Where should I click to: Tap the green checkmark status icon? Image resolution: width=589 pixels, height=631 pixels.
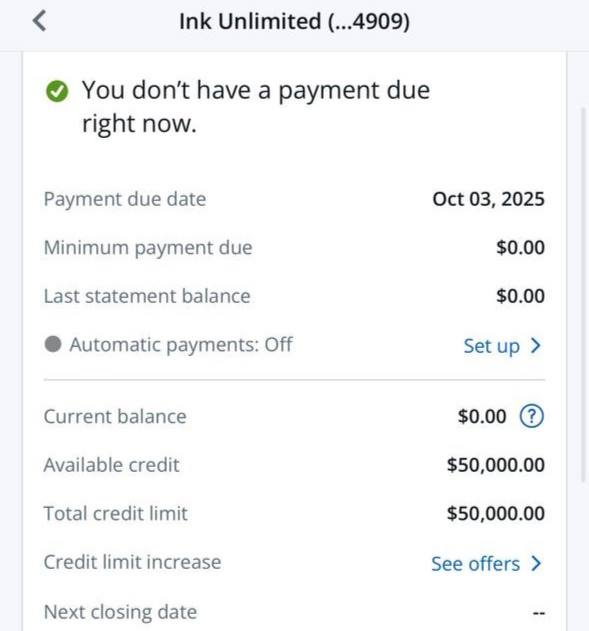(x=57, y=91)
